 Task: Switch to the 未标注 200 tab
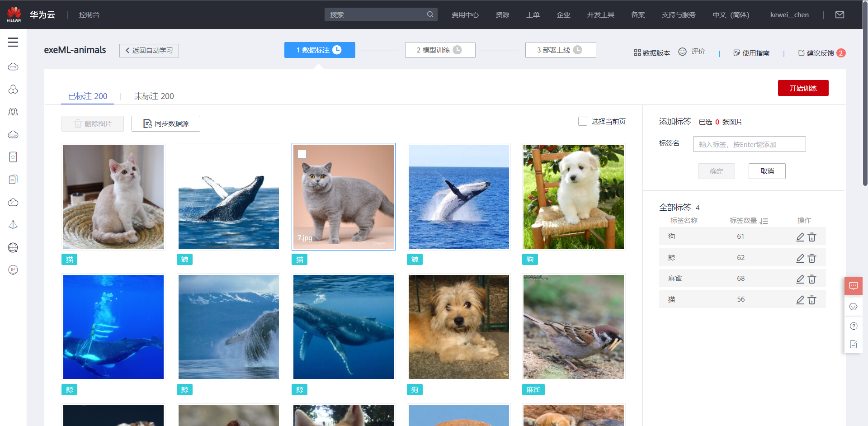click(154, 96)
